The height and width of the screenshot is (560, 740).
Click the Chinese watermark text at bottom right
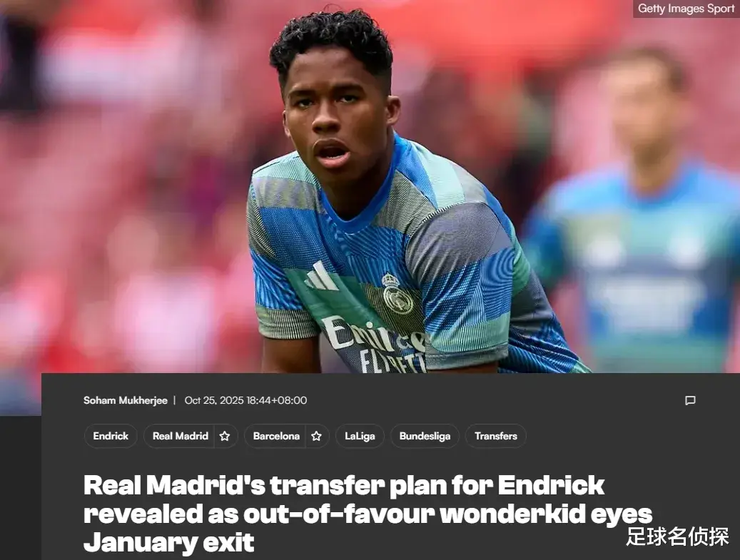pyautogui.click(x=678, y=536)
